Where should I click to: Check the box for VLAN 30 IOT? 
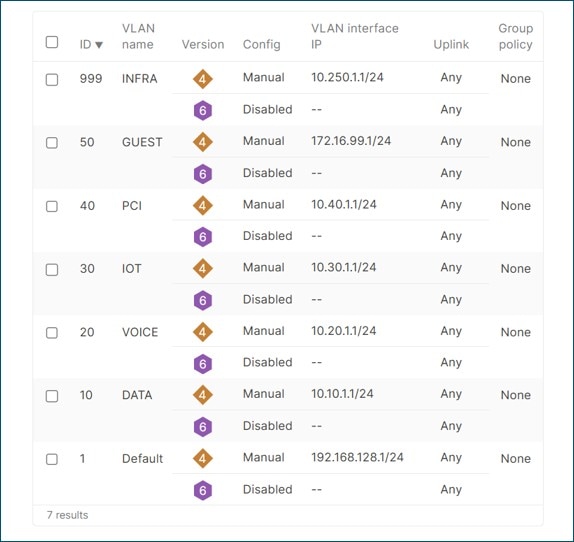52,270
